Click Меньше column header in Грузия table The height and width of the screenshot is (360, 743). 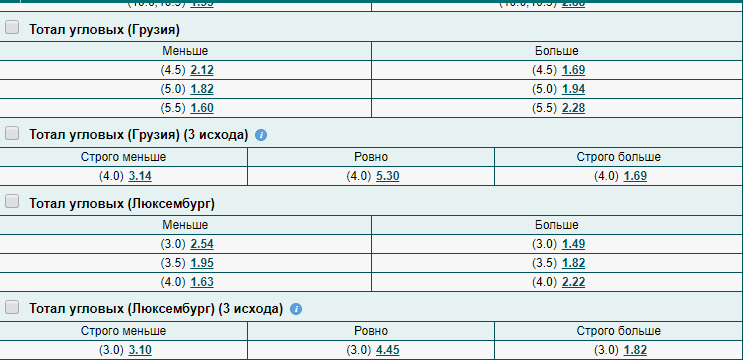(x=185, y=51)
